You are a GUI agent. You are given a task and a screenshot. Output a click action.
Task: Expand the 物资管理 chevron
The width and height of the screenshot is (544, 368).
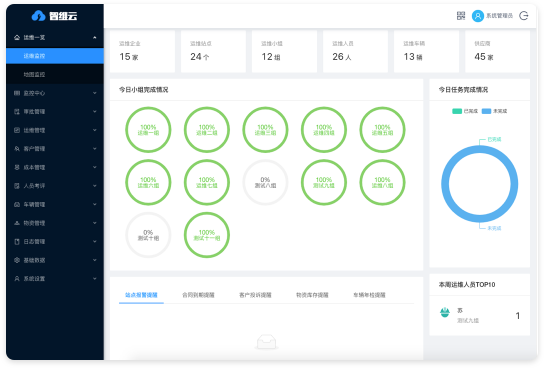(x=95, y=223)
